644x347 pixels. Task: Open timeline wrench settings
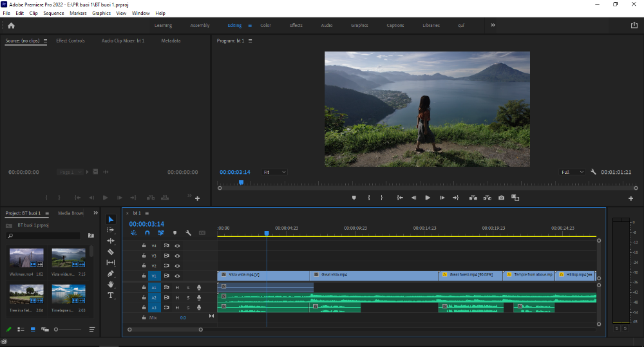[x=188, y=233]
